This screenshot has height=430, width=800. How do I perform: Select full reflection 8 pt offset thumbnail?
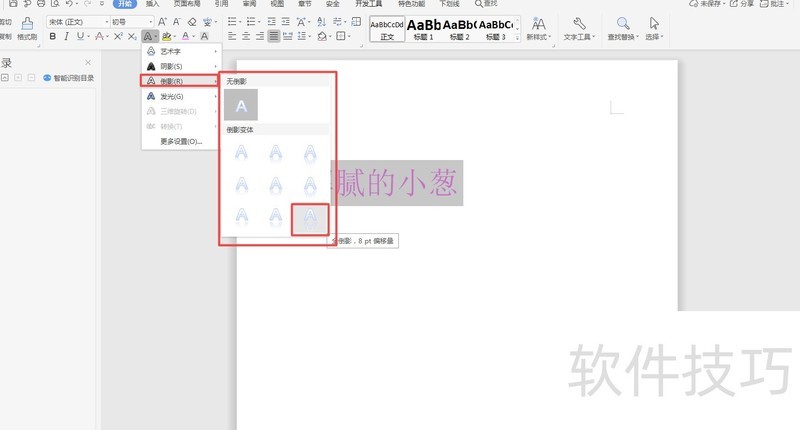click(x=310, y=219)
